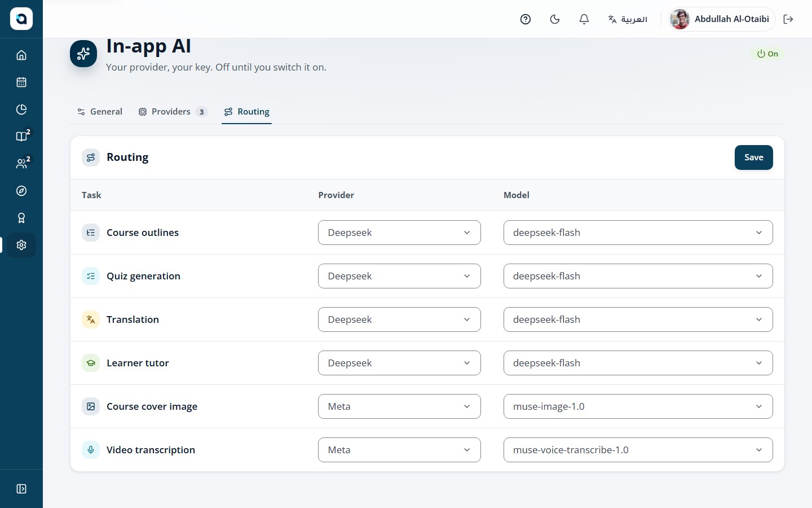Open Abdullah Al-Otaibi profile menu
The image size is (812, 508).
coord(722,19)
